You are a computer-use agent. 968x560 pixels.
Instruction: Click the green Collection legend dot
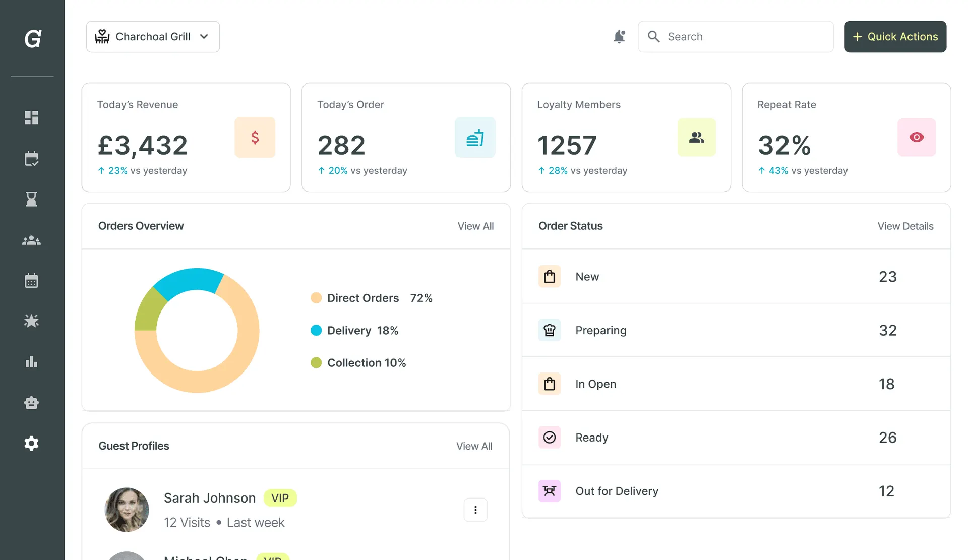click(x=316, y=362)
